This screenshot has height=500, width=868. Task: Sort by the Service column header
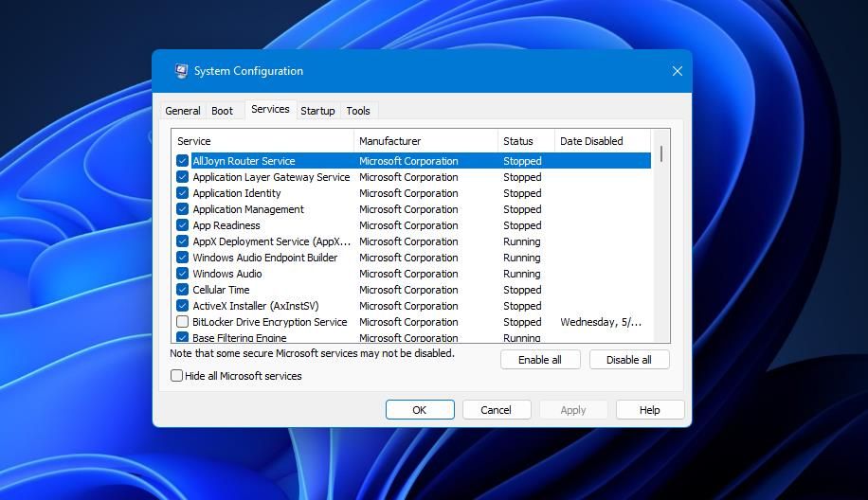click(262, 141)
